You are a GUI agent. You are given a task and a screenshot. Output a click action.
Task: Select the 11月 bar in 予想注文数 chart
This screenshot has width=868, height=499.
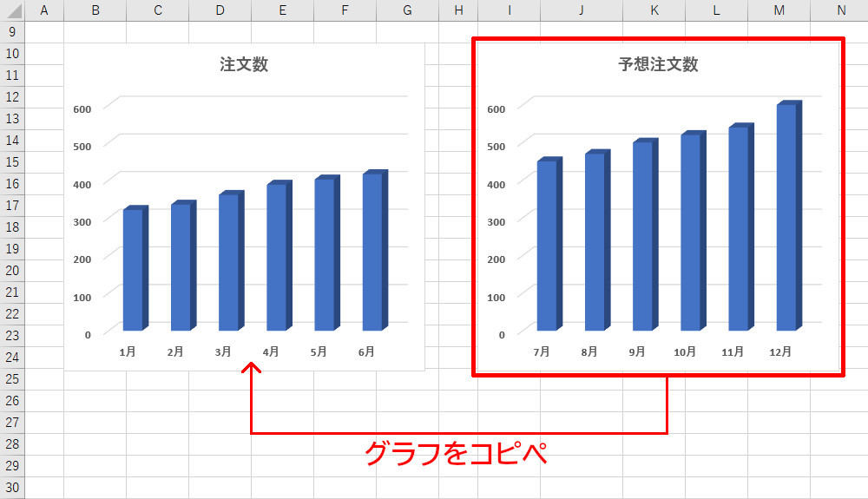click(x=741, y=227)
